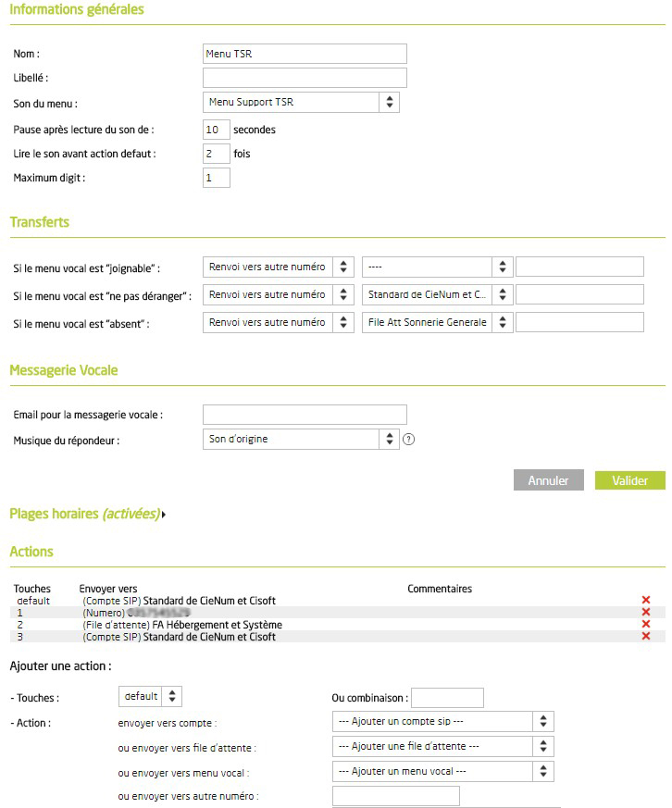This screenshot has height=808, width=672.
Task: Open the Ajouter une file d'attente dropdown
Action: 442,746
